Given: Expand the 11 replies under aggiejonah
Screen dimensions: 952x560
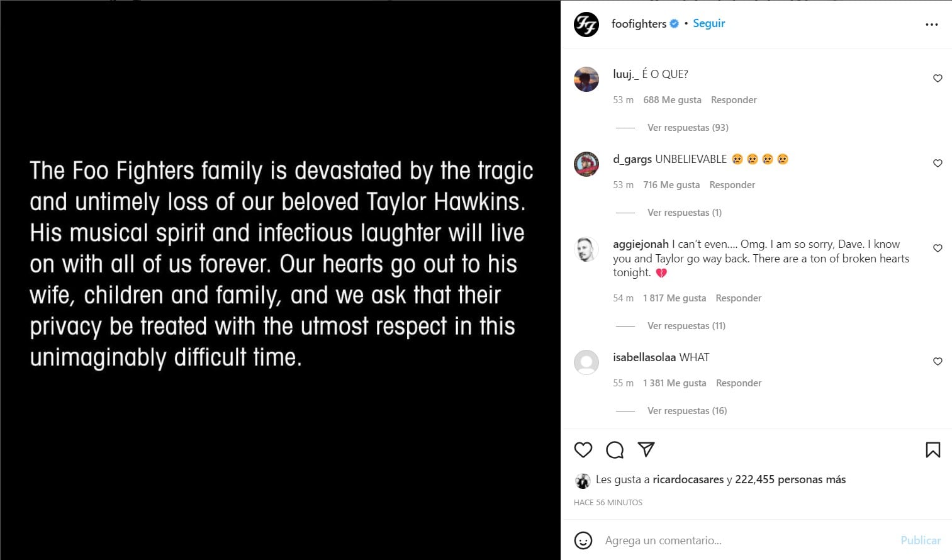Looking at the screenshot, I should (686, 326).
